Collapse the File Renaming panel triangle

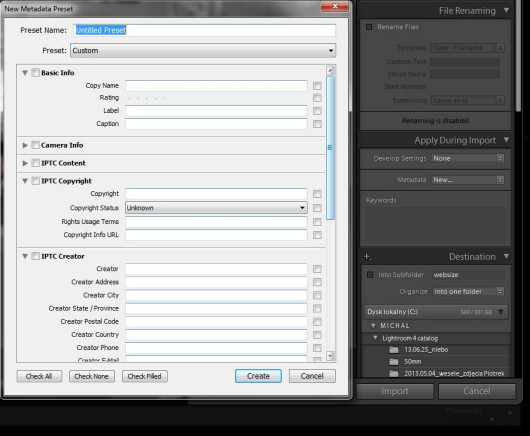tap(506, 10)
